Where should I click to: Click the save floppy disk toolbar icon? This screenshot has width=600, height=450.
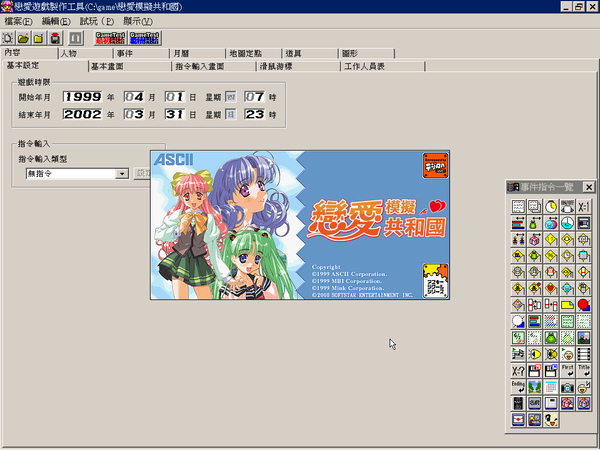click(x=55, y=38)
